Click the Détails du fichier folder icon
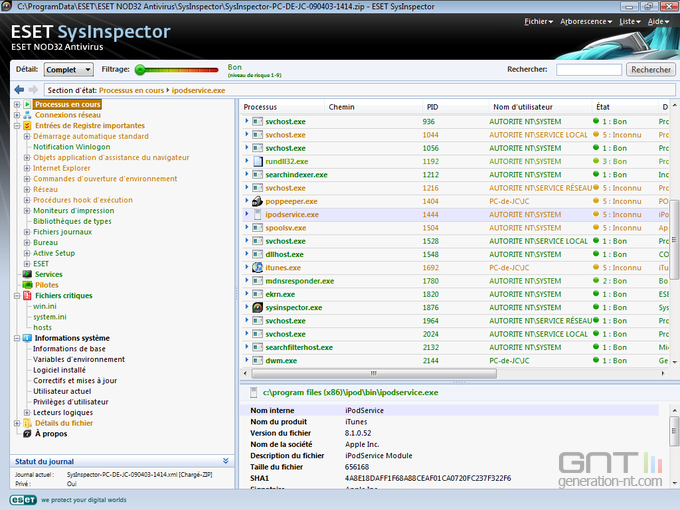This screenshot has width=680, height=510. 27,423
